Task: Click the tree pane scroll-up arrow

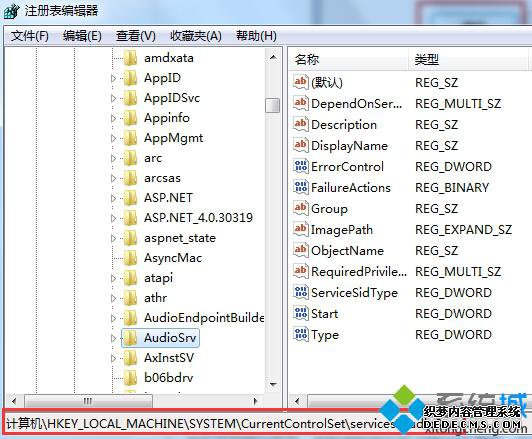Action: pyautogui.click(x=273, y=58)
